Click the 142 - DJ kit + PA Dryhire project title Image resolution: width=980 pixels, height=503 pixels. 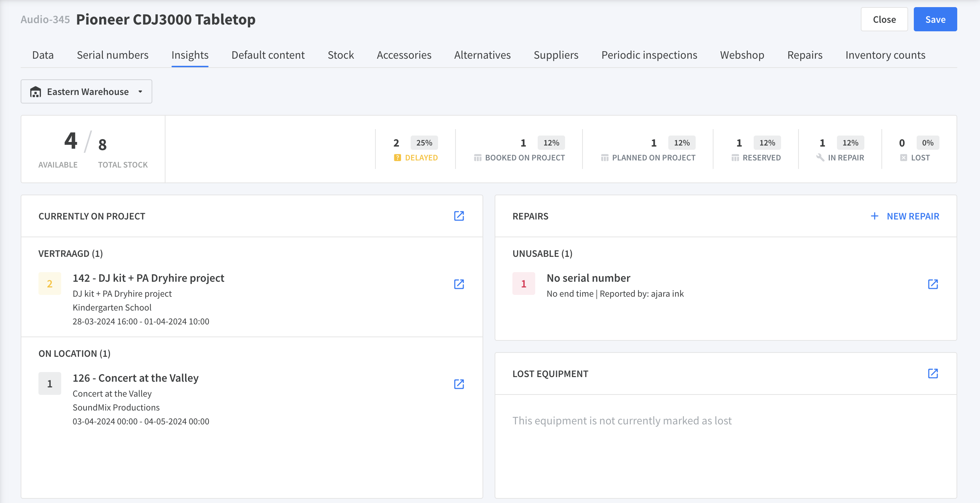coord(148,278)
